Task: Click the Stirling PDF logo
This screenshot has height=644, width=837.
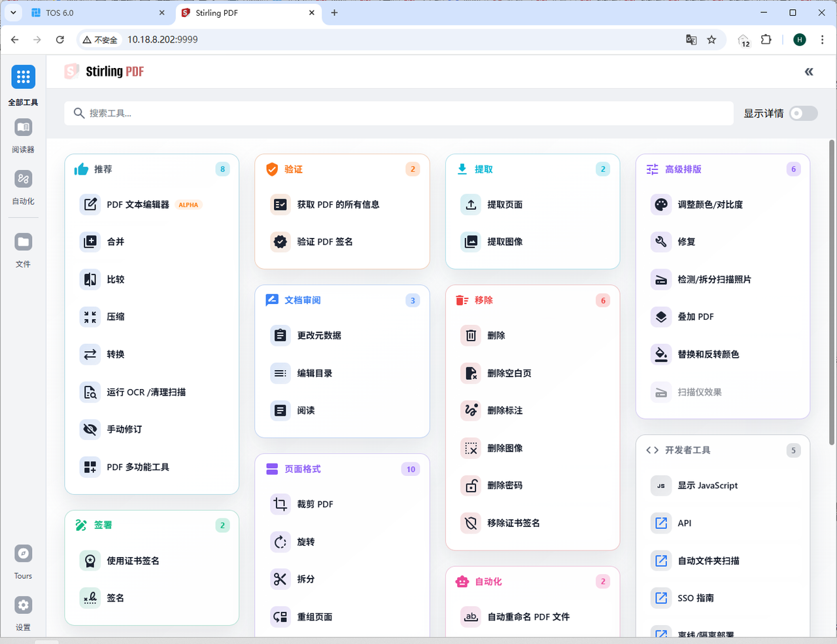Action: click(105, 71)
